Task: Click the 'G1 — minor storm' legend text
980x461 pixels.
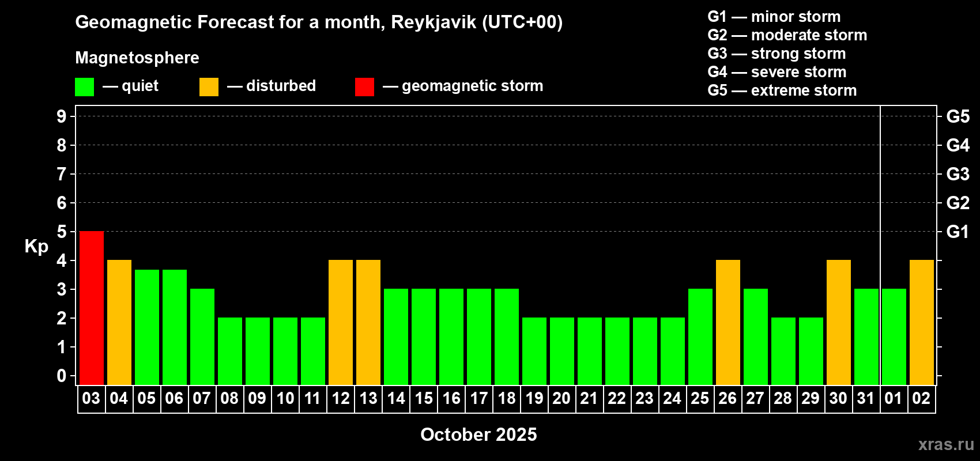Action: (x=774, y=17)
